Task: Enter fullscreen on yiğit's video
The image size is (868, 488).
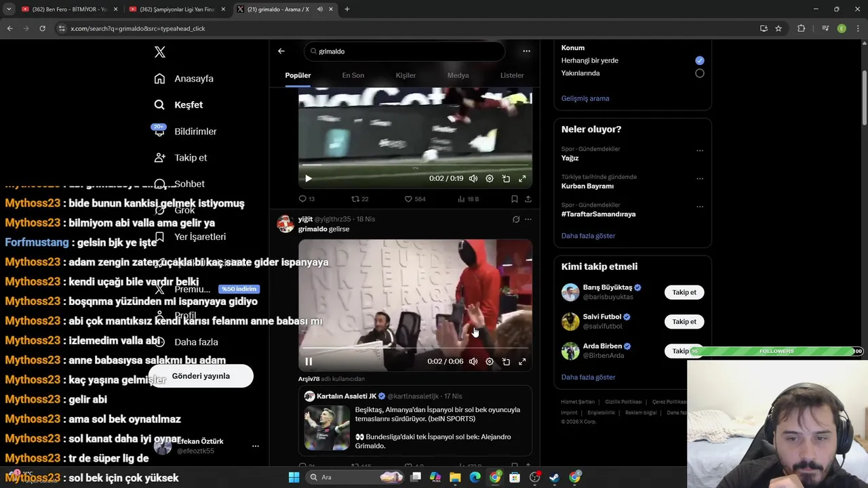Action: click(522, 362)
